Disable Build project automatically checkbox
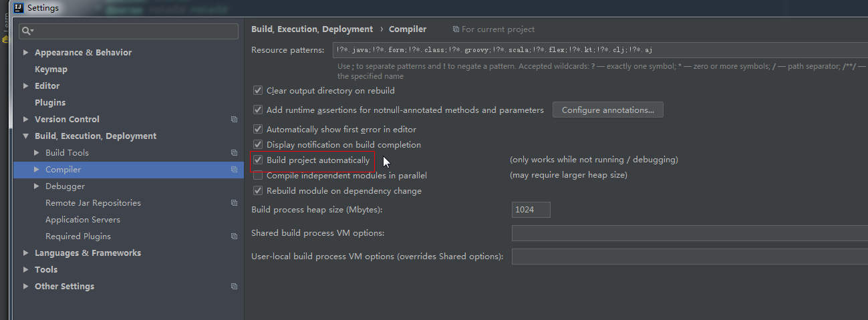868x320 pixels. [258, 160]
